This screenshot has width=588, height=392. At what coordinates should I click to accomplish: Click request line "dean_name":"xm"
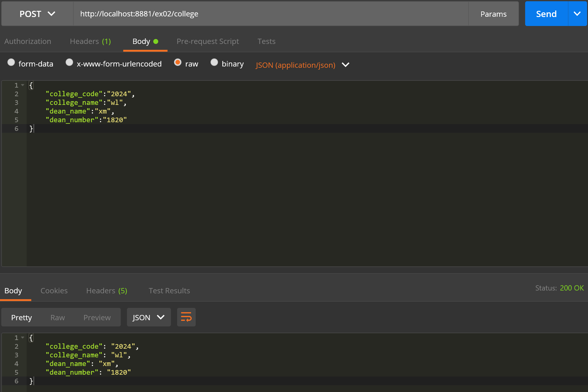[80, 111]
